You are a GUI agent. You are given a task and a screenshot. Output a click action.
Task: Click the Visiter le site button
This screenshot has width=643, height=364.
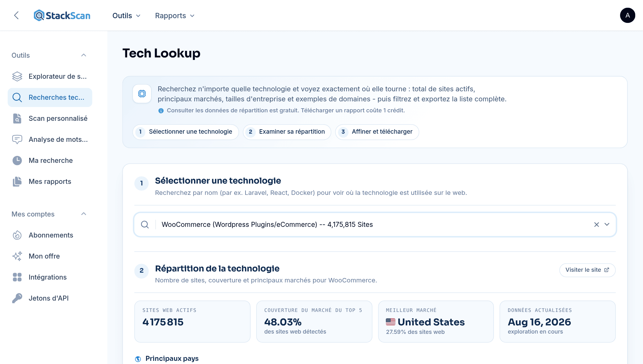587,270
